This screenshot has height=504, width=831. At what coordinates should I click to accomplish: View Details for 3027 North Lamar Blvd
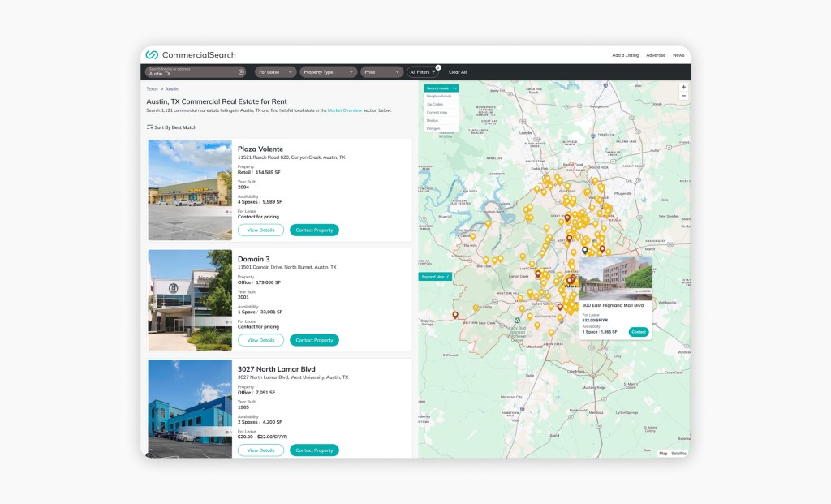tap(260, 450)
